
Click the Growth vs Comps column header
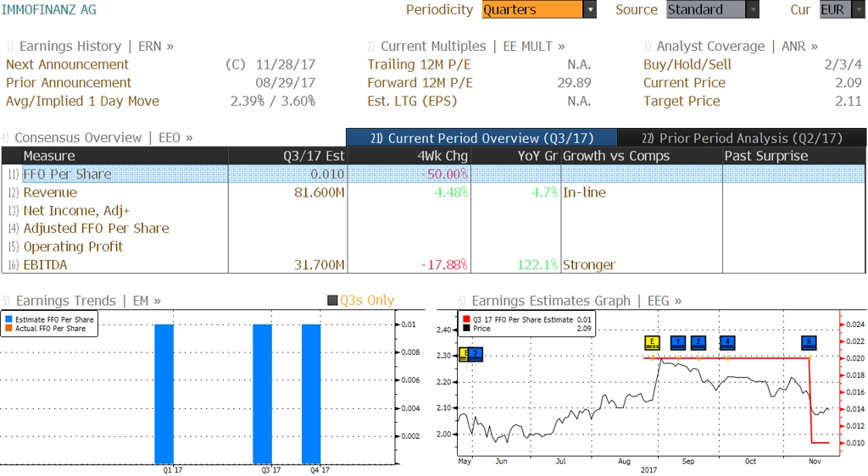(642, 156)
